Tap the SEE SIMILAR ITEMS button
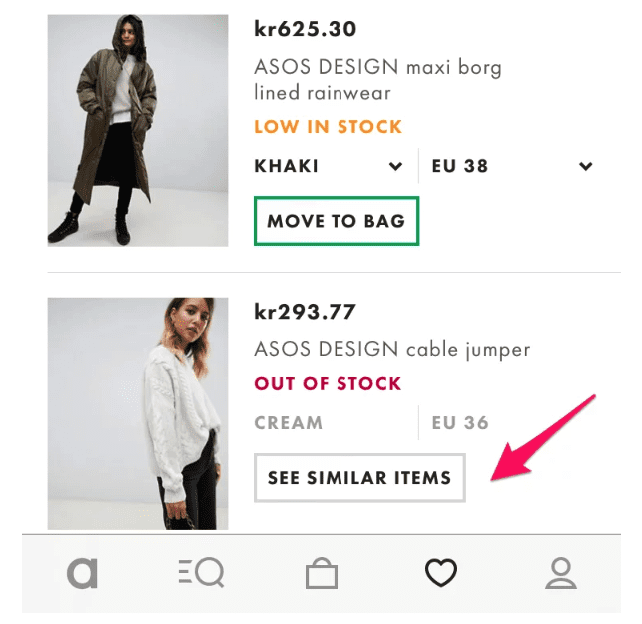 [x=359, y=478]
